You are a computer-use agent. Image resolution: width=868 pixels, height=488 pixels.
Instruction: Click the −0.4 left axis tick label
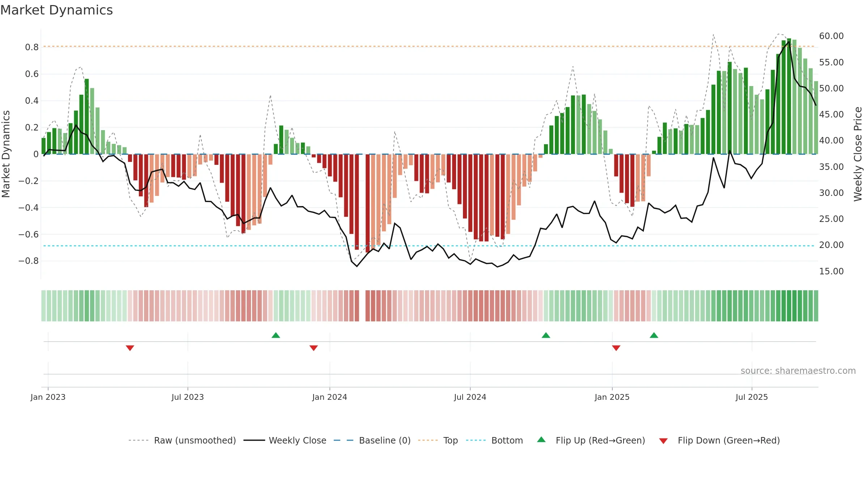click(29, 207)
